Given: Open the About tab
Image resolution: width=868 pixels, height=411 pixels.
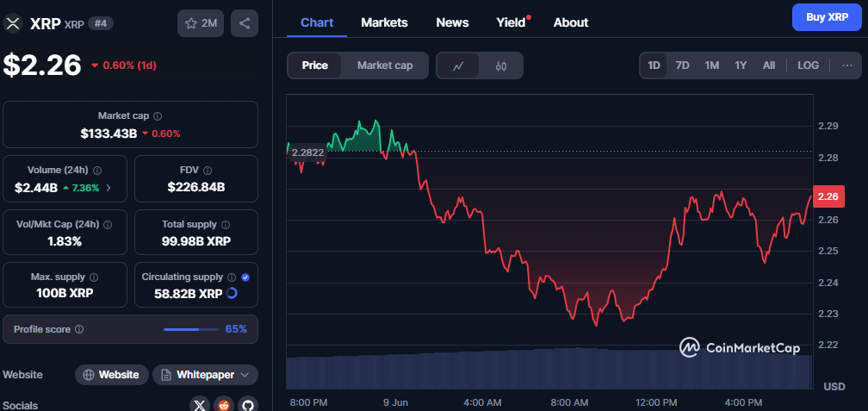Looking at the screenshot, I should click(x=571, y=22).
